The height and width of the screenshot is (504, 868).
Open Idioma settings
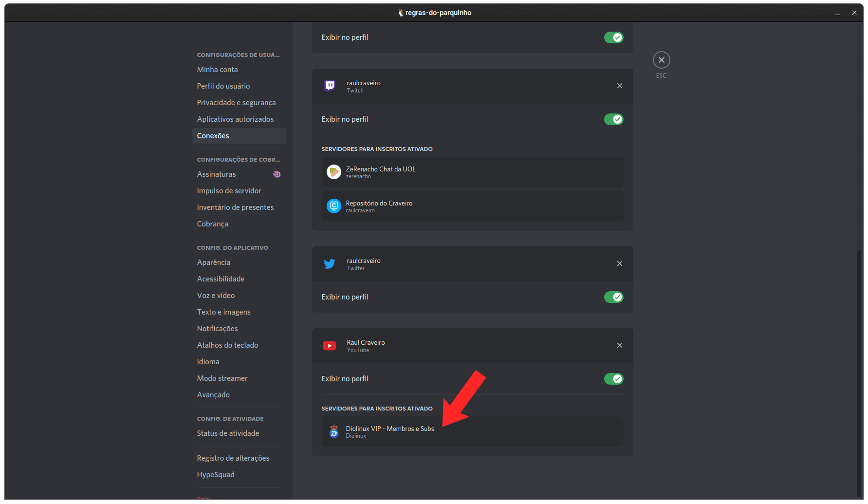pyautogui.click(x=239, y=362)
